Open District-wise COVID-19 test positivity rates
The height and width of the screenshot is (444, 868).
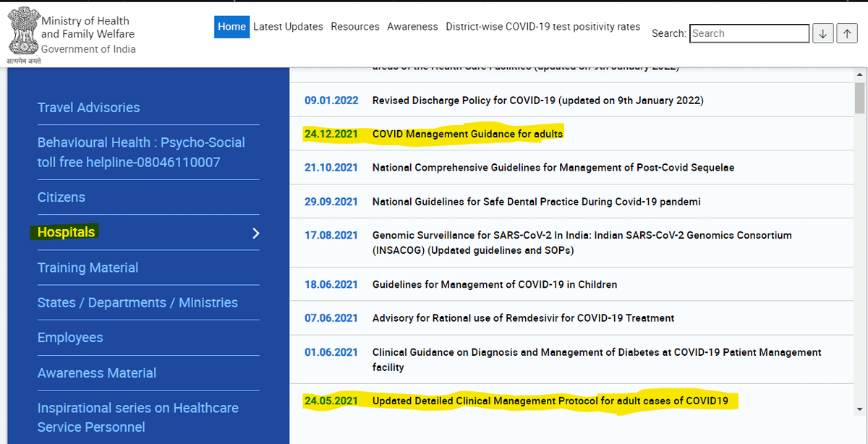(x=542, y=27)
